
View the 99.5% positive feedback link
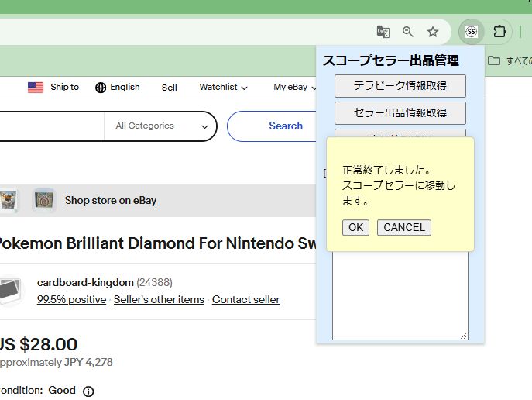(71, 299)
